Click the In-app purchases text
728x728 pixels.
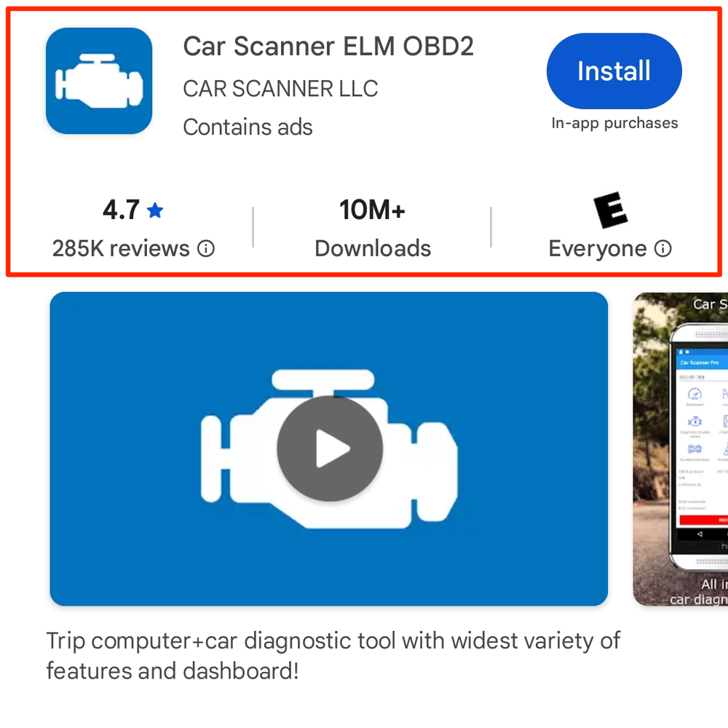614,123
